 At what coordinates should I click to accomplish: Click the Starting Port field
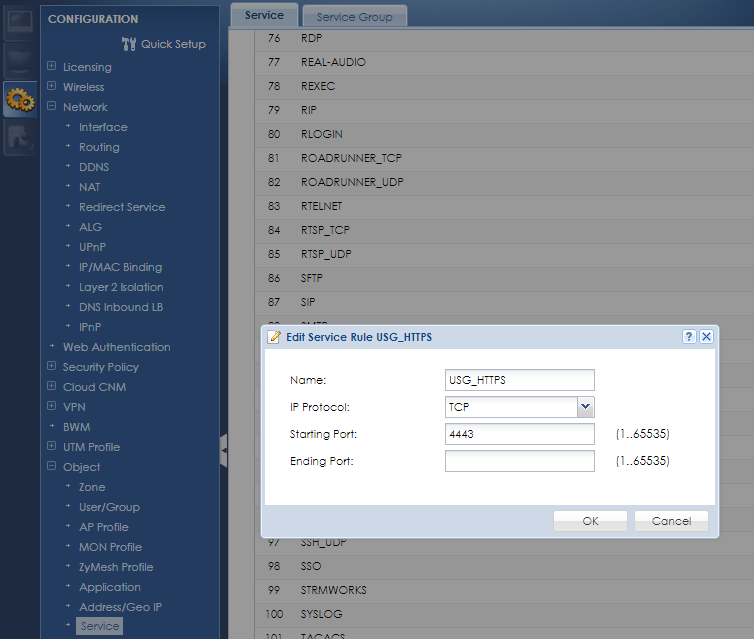tap(520, 434)
